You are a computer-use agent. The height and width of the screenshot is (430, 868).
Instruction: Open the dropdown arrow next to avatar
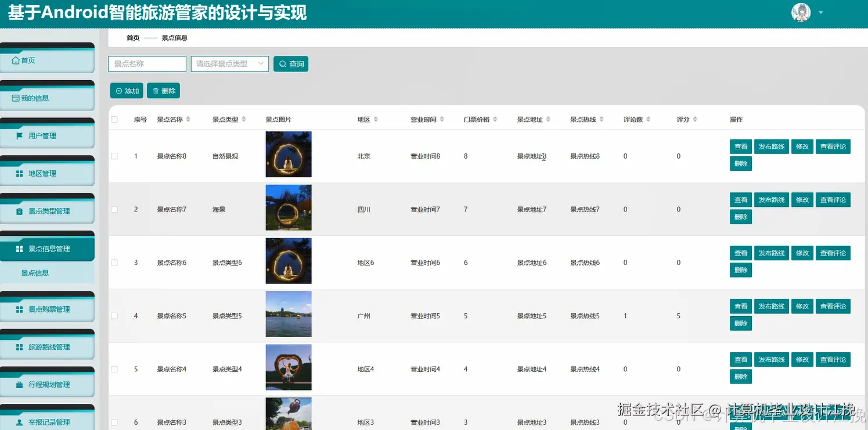point(821,12)
